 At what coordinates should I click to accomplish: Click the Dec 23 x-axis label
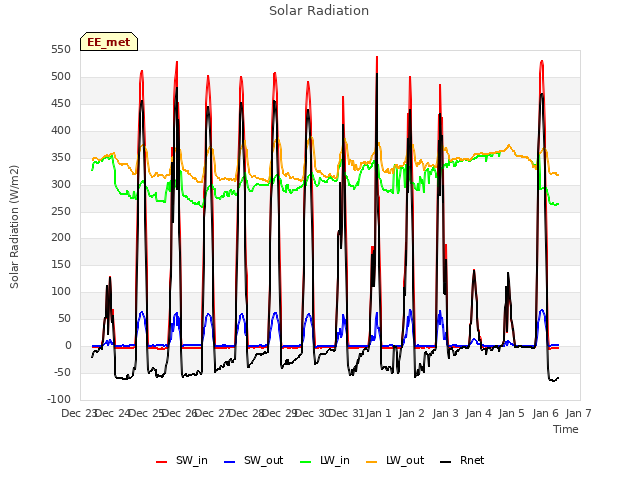click(x=79, y=413)
